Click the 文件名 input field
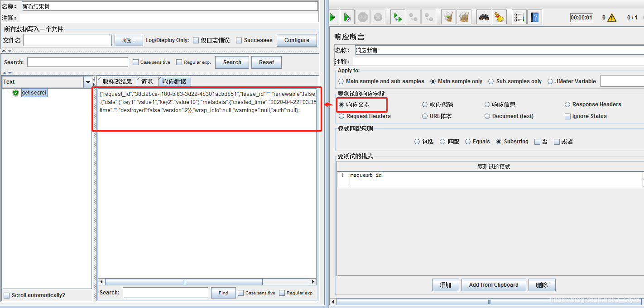The image size is (644, 308). [67, 40]
